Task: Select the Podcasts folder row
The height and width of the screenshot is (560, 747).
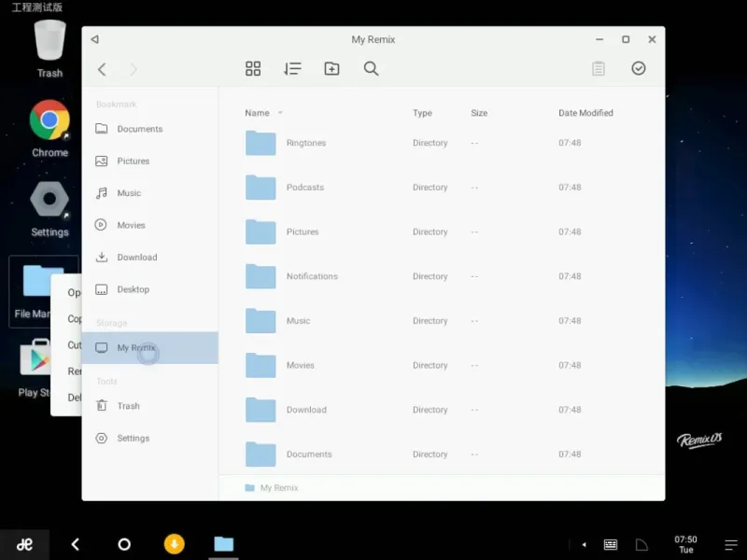Action: [304, 188]
